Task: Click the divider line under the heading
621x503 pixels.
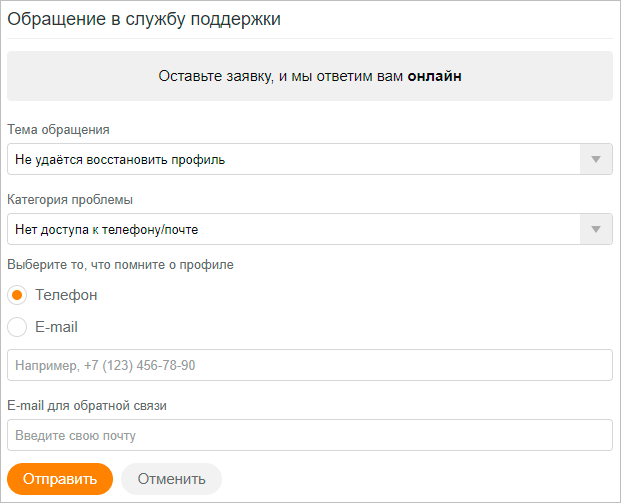Action: [x=309, y=39]
